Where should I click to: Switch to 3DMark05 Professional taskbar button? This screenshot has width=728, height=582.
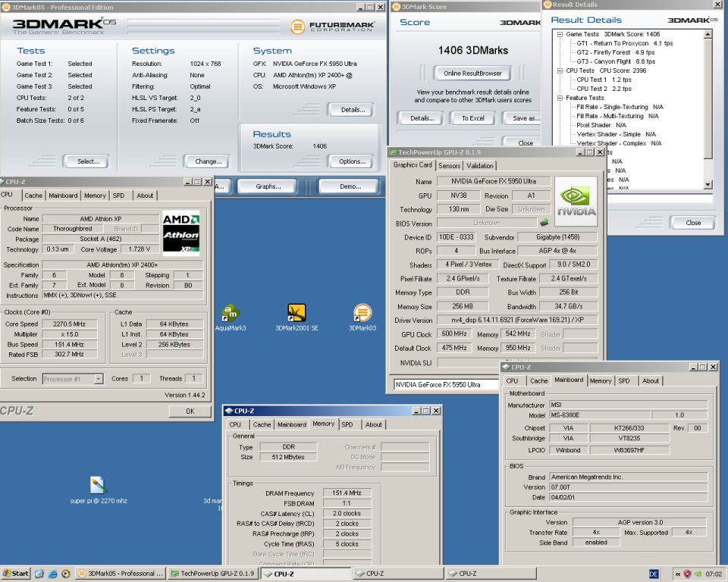[x=121, y=574]
